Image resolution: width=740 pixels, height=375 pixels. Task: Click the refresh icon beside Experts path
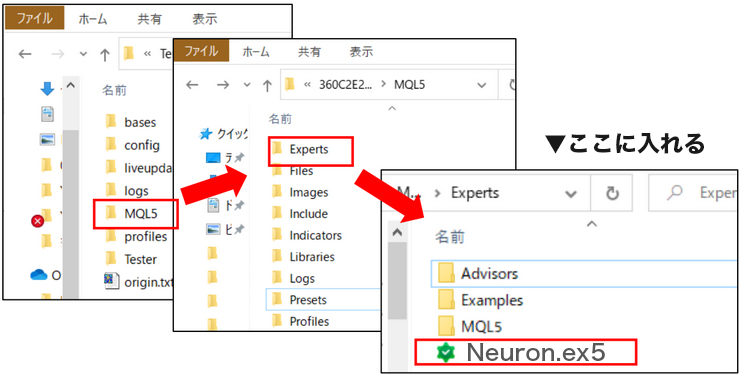pyautogui.click(x=612, y=193)
